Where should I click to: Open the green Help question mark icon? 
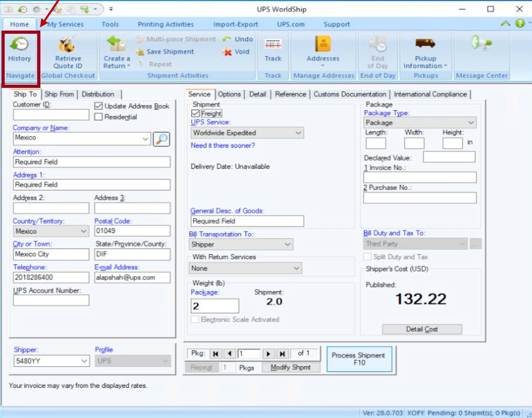tap(520, 23)
